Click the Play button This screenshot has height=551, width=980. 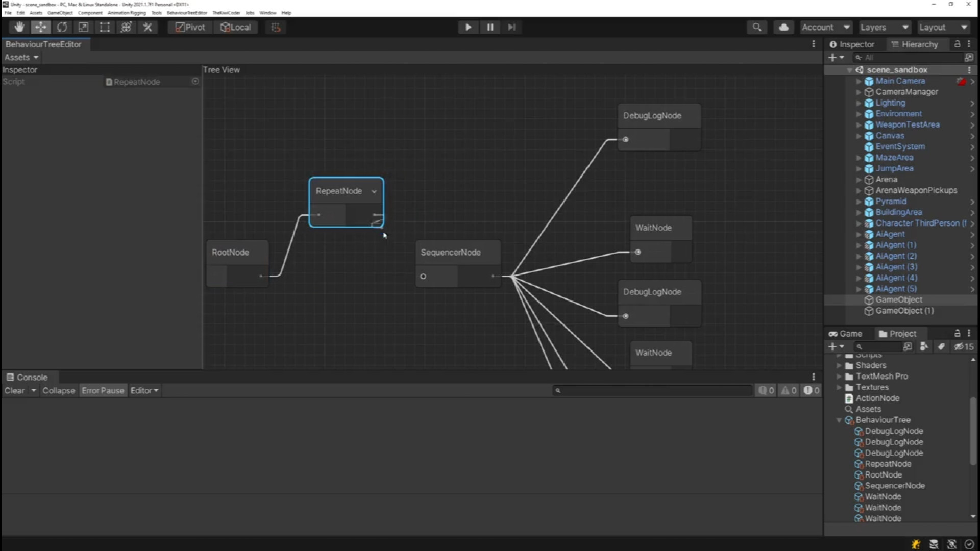pyautogui.click(x=468, y=27)
